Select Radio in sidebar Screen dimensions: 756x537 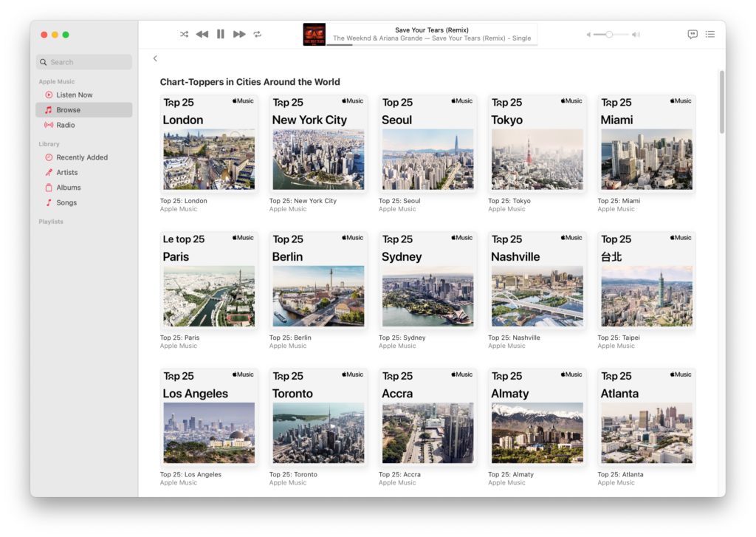65,125
